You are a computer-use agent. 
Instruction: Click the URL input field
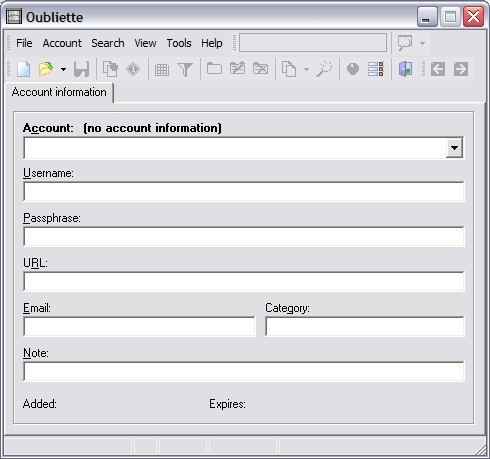click(x=244, y=282)
